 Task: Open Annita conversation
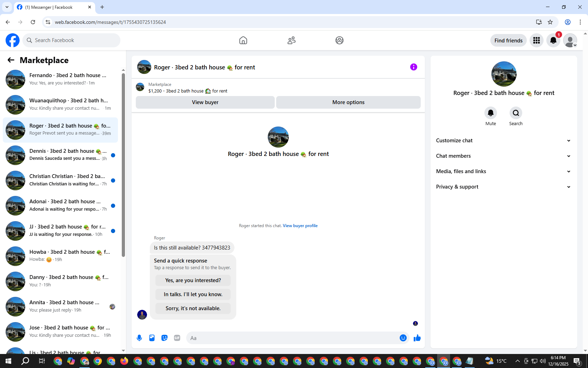point(60,306)
